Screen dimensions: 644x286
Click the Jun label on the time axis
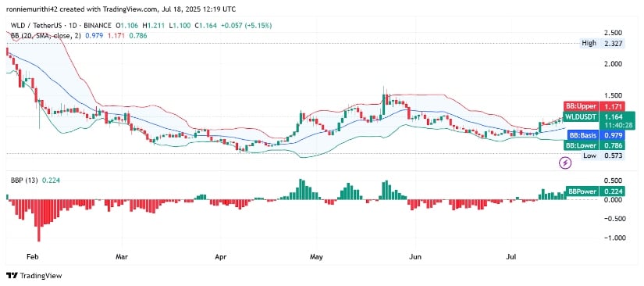416,258
